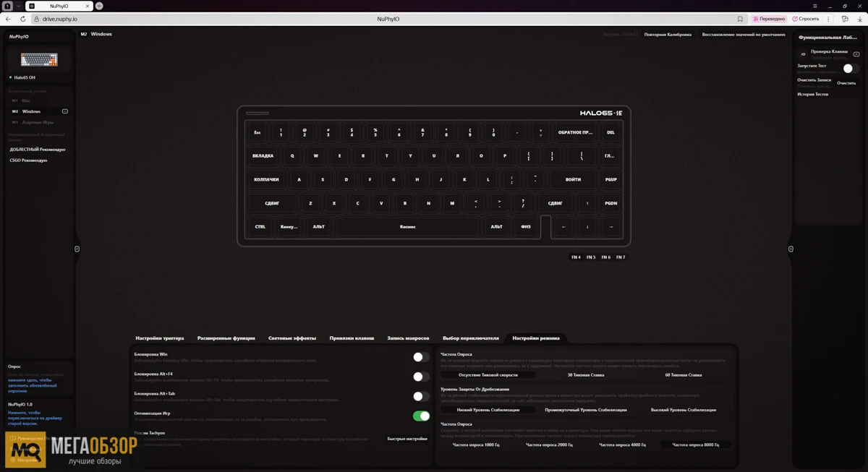Toggle the Блокировка Win switch
The width and height of the screenshot is (868, 472).
tap(421, 357)
